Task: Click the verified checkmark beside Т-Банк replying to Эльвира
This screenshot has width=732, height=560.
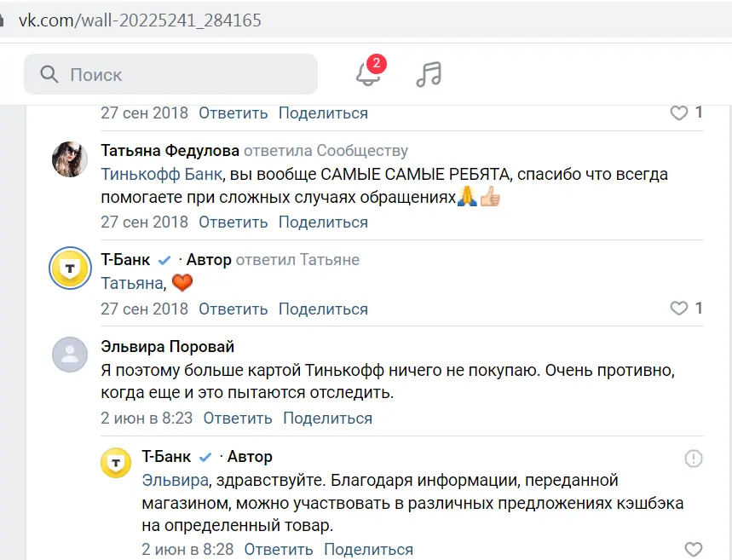Action: tap(205, 457)
